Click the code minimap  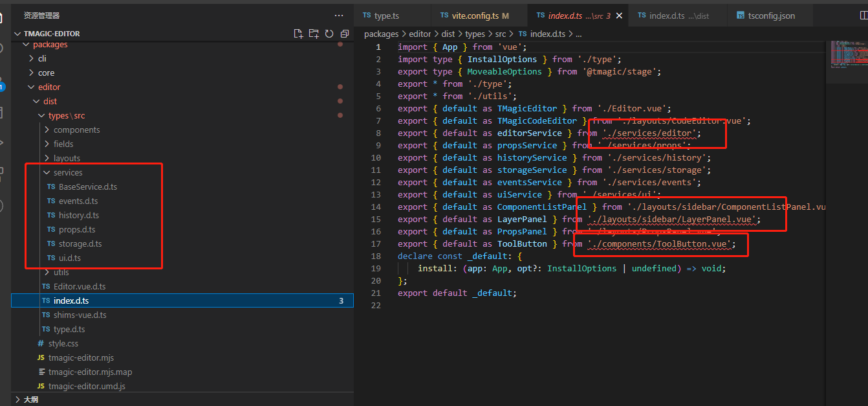point(846,54)
